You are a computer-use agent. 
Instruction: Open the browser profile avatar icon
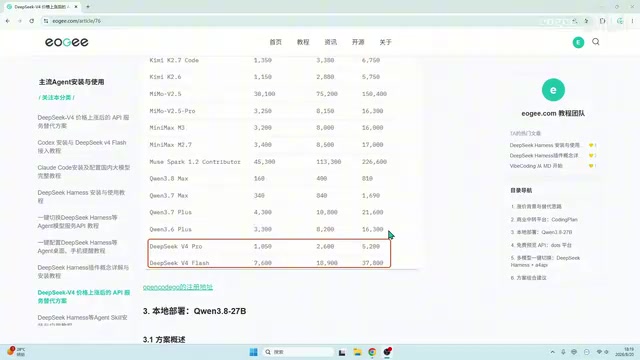tap(620, 21)
